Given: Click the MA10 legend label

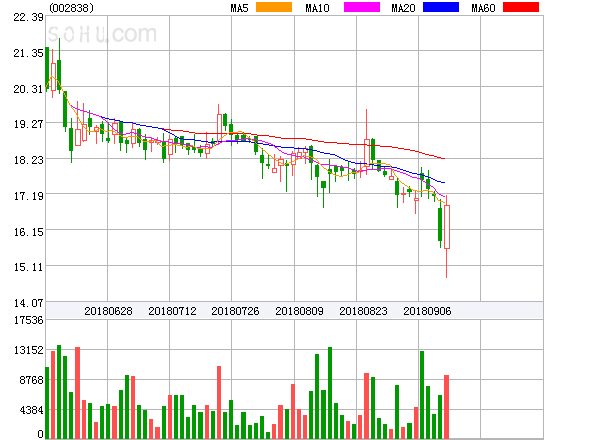Looking at the screenshot, I should coord(317,8).
